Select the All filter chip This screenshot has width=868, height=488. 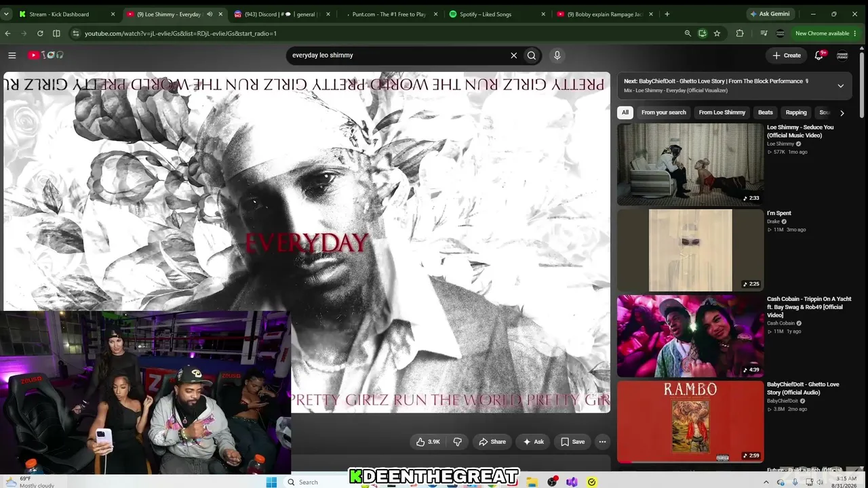pyautogui.click(x=625, y=113)
